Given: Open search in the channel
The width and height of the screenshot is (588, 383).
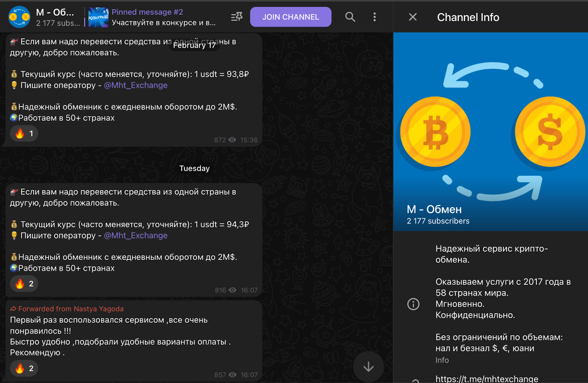Looking at the screenshot, I should click(350, 17).
